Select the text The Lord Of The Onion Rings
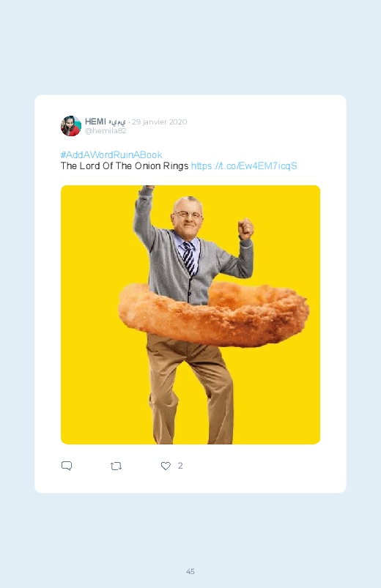 coord(125,165)
